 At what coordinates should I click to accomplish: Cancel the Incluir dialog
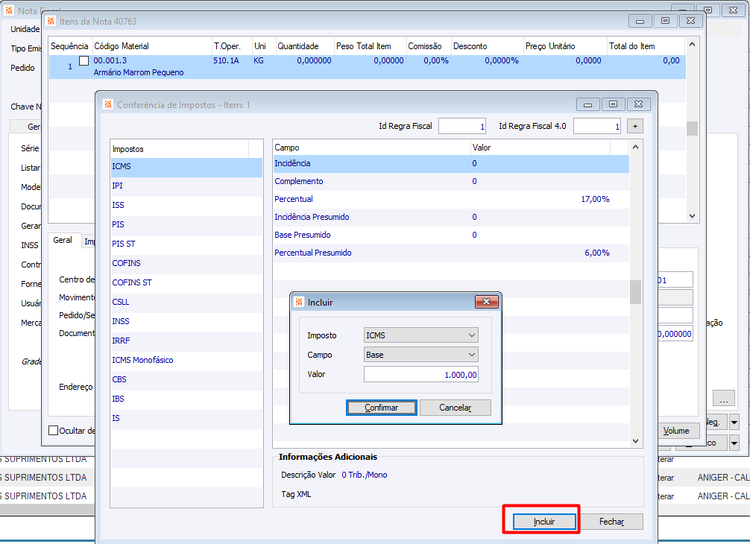(455, 408)
